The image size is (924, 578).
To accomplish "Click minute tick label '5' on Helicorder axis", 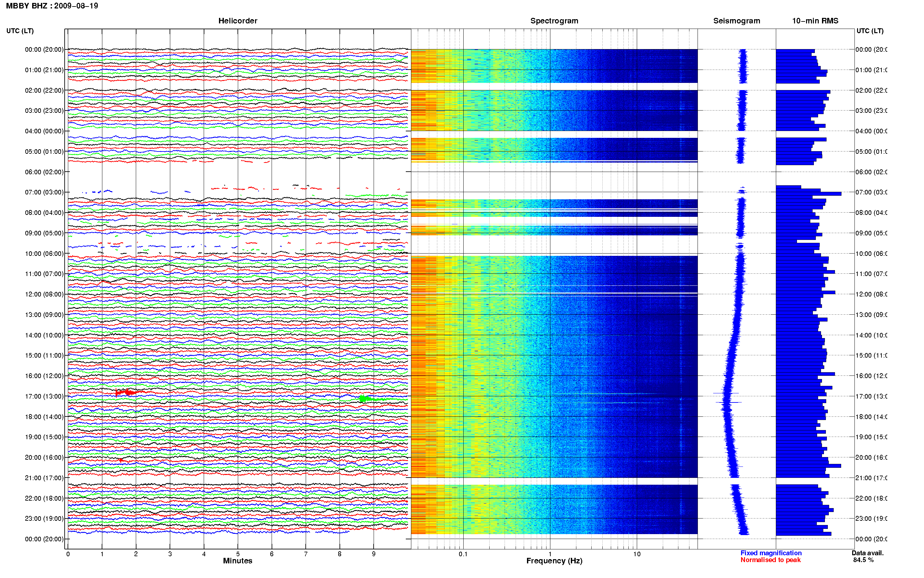I will click(x=237, y=554).
